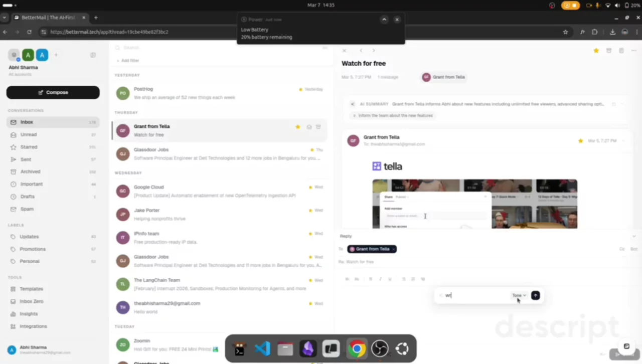Dismiss the Low Battery notification
Viewport: 642px width, 364px height.
click(x=397, y=20)
